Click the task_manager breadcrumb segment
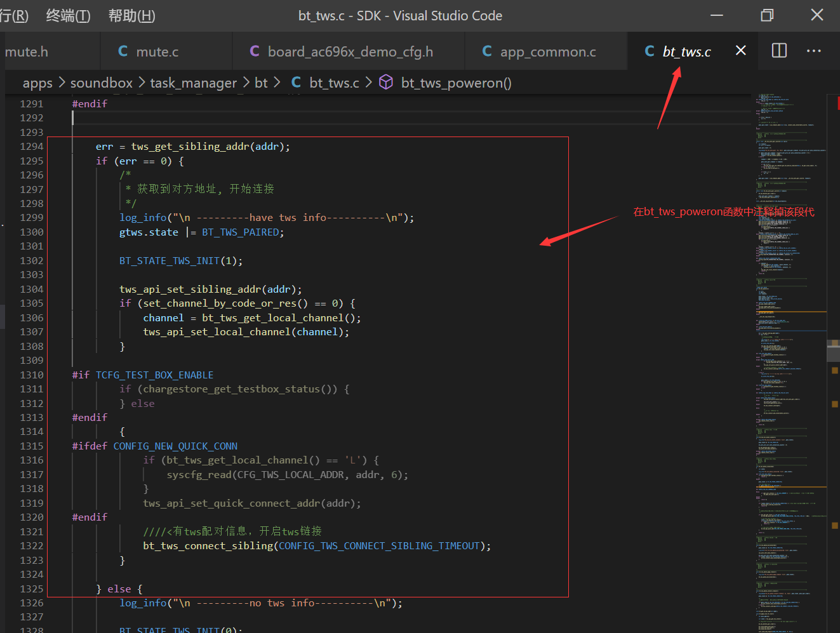 pyautogui.click(x=194, y=83)
